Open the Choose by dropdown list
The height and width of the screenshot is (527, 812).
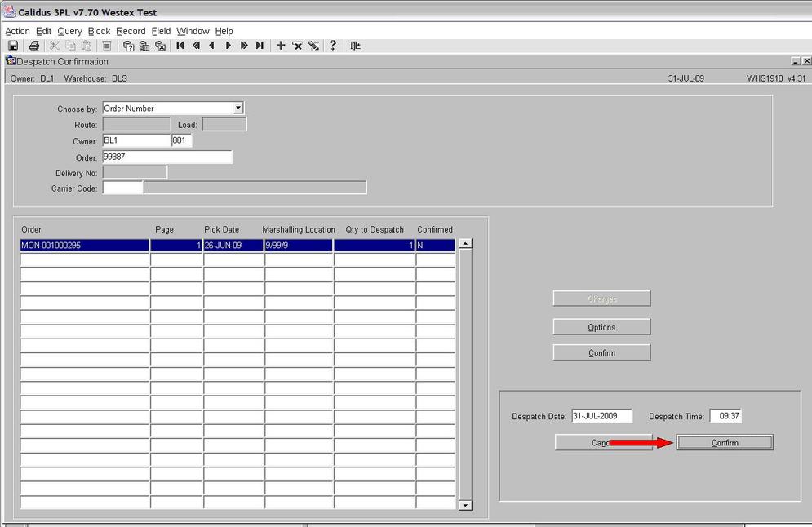[238, 108]
